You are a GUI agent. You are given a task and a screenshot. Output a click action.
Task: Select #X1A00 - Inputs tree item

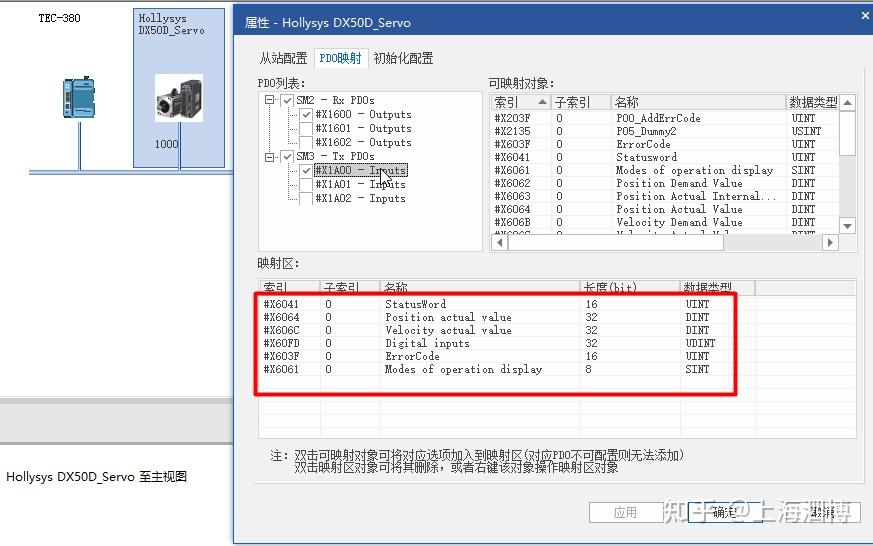361,170
